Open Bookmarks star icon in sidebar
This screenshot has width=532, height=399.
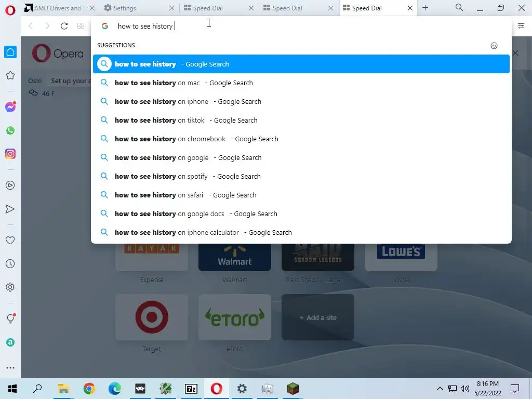[x=10, y=75]
